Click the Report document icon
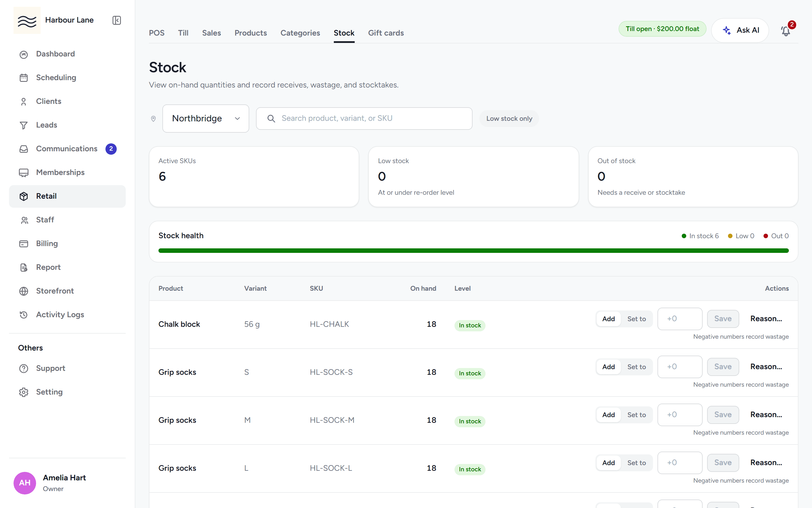Viewport: 812px width, 508px height. point(23,268)
